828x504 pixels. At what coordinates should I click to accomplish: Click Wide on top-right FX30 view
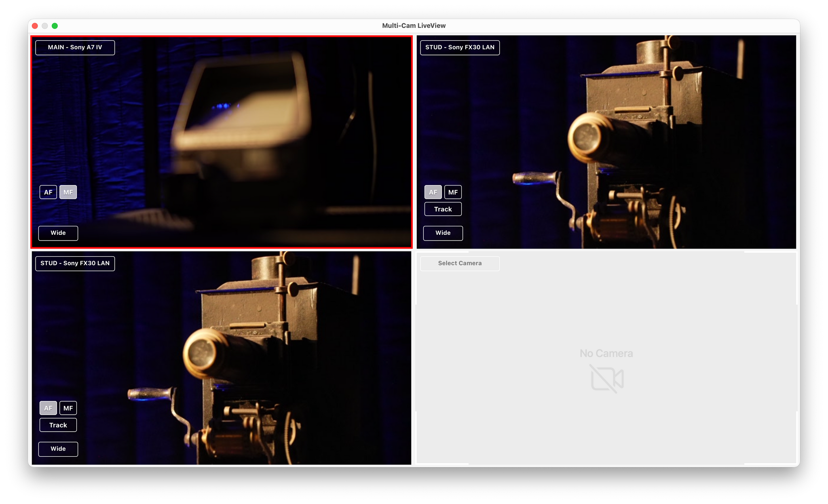[443, 233]
